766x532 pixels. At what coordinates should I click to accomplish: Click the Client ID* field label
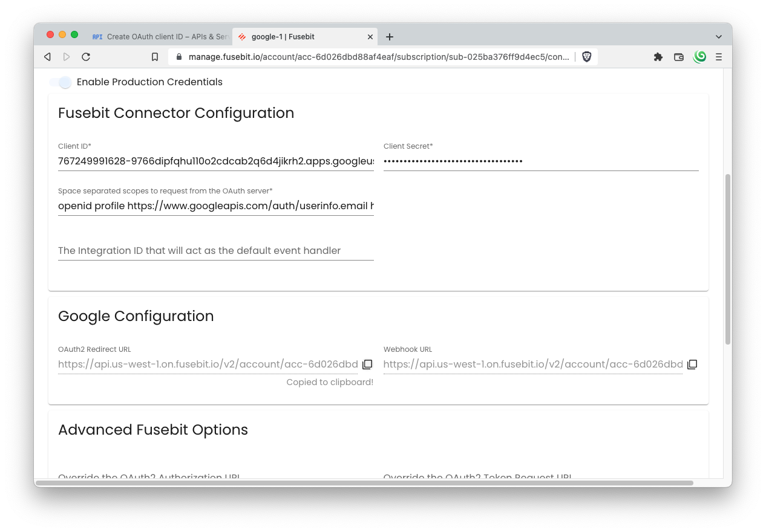pyautogui.click(x=74, y=146)
